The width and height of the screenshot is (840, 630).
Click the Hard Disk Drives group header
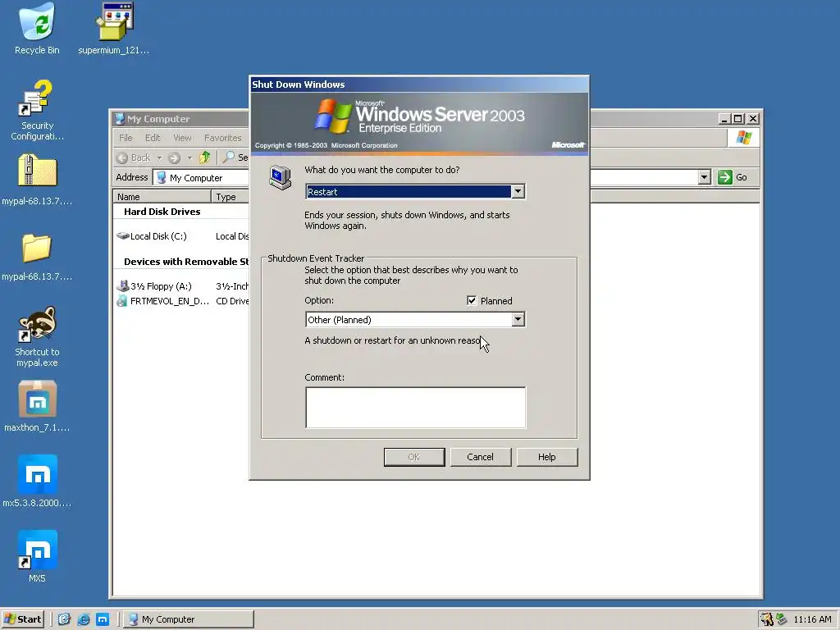click(x=162, y=212)
